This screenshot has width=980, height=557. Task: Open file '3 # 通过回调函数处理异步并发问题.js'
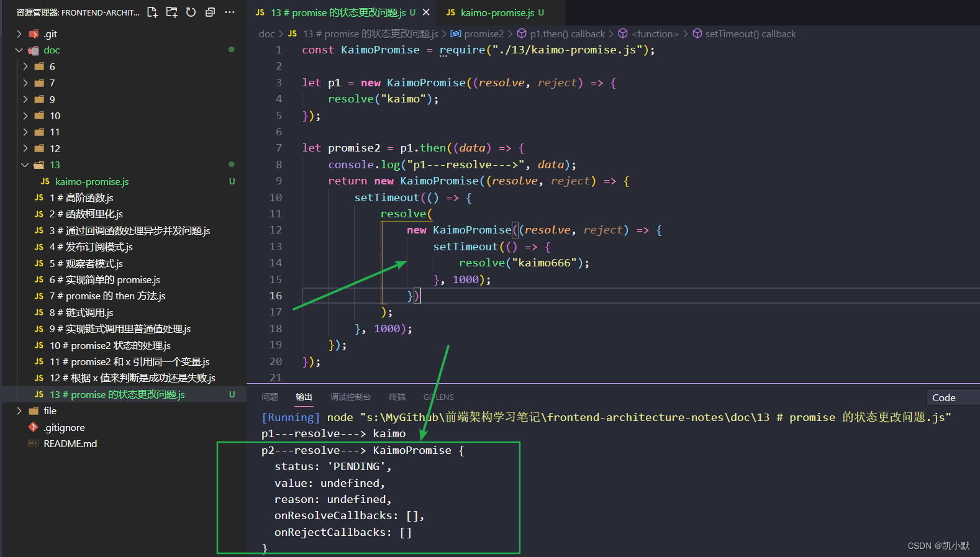tap(130, 231)
